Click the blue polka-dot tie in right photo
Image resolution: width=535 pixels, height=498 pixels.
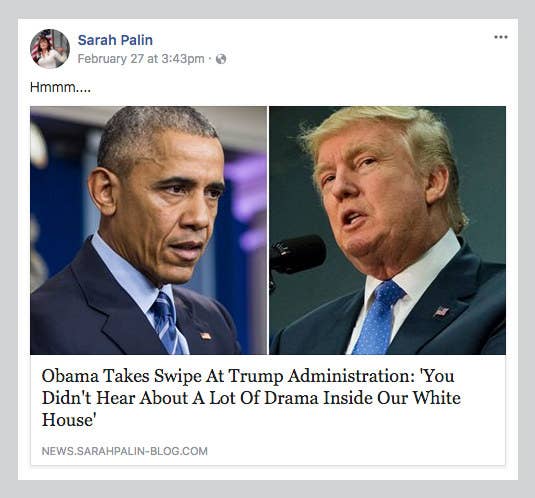tap(377, 317)
